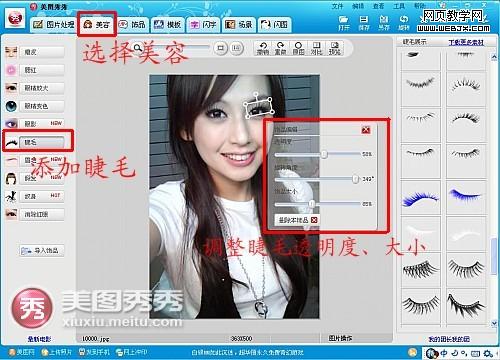Click the 导入饰品 import button
Image resolution: width=500 pixels, height=360 pixels.
click(42, 250)
